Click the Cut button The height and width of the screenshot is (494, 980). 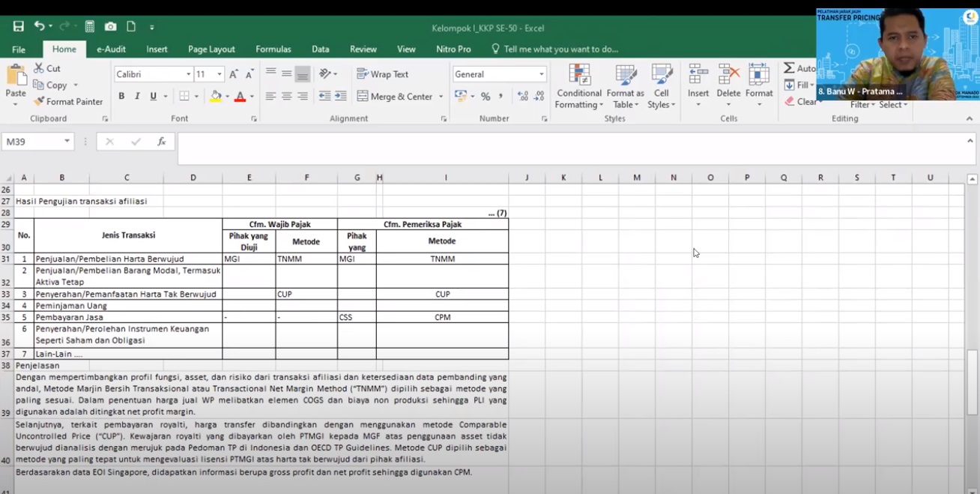47,68
